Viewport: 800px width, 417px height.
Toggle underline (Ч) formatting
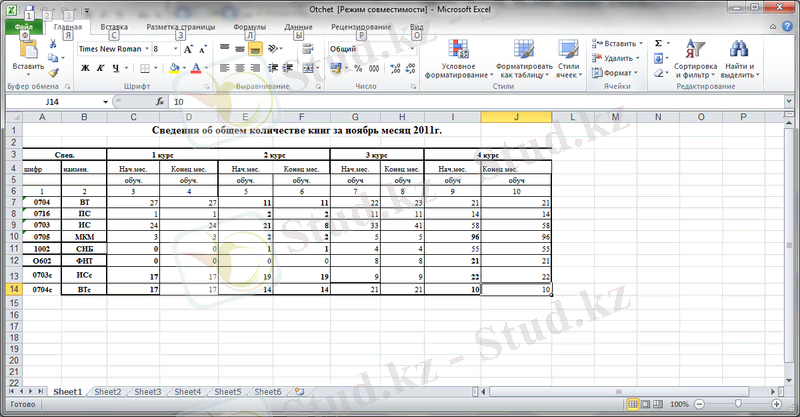[116, 68]
